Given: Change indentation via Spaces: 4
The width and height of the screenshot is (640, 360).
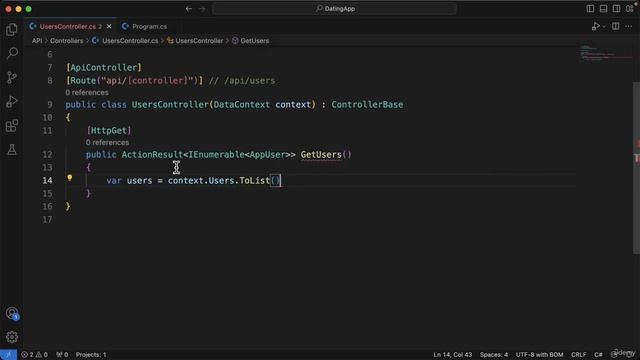Looking at the screenshot, I should tap(494, 355).
